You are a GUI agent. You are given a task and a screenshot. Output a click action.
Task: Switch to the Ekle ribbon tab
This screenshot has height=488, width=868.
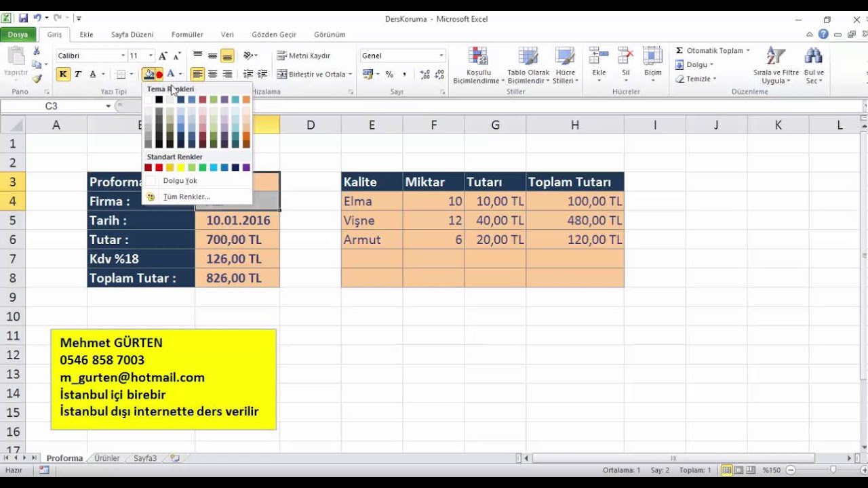point(86,35)
